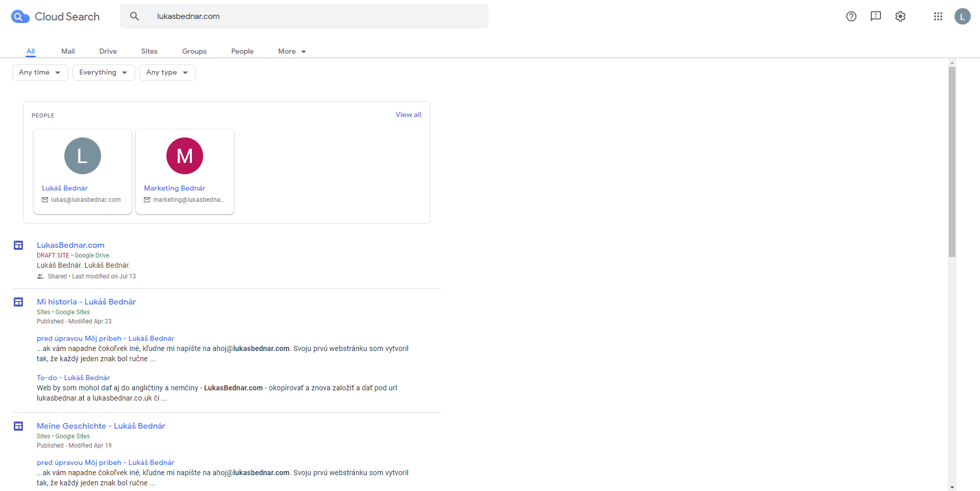Switch to the Groups tab

click(x=194, y=51)
